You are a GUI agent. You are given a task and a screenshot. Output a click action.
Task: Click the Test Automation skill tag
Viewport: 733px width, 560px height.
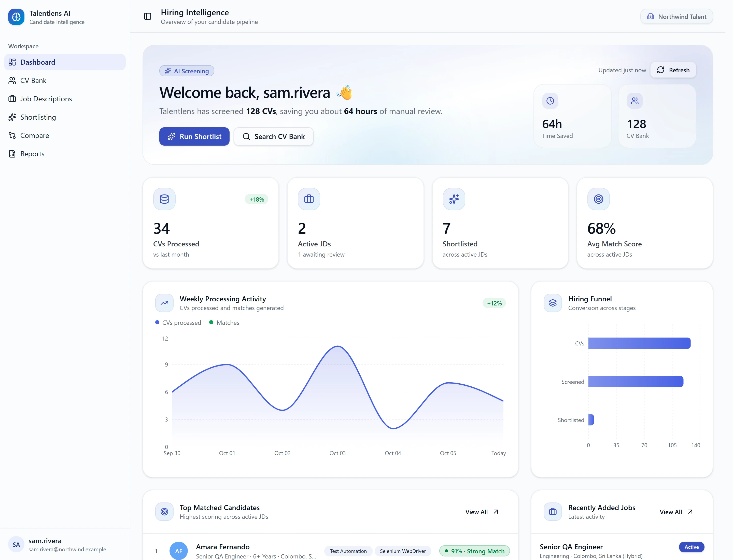point(348,551)
